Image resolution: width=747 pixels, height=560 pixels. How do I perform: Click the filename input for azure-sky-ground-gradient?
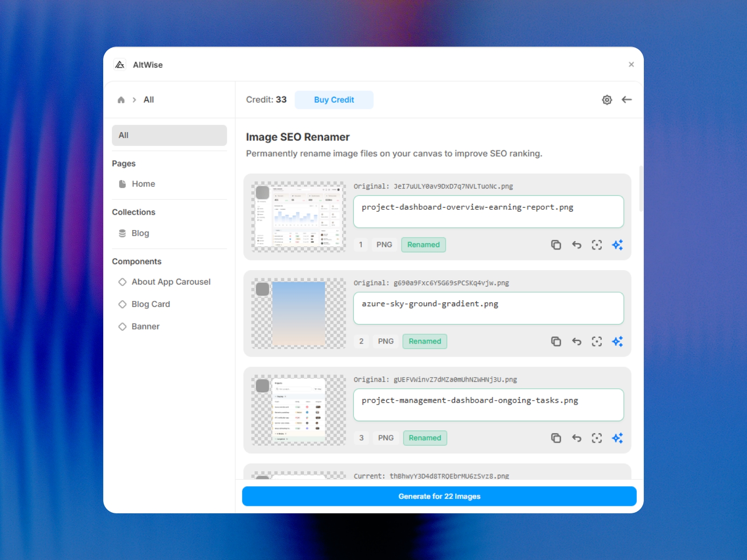[x=488, y=308]
